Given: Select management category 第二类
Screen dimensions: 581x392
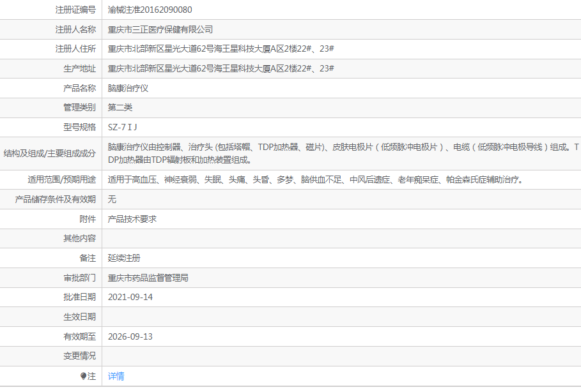Looking at the screenshot, I should click(x=120, y=107).
